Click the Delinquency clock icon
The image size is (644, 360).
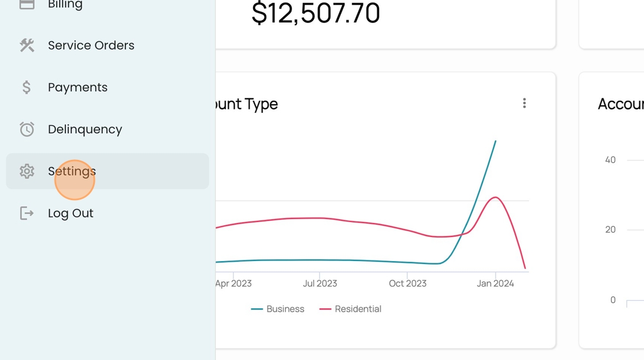pos(26,129)
